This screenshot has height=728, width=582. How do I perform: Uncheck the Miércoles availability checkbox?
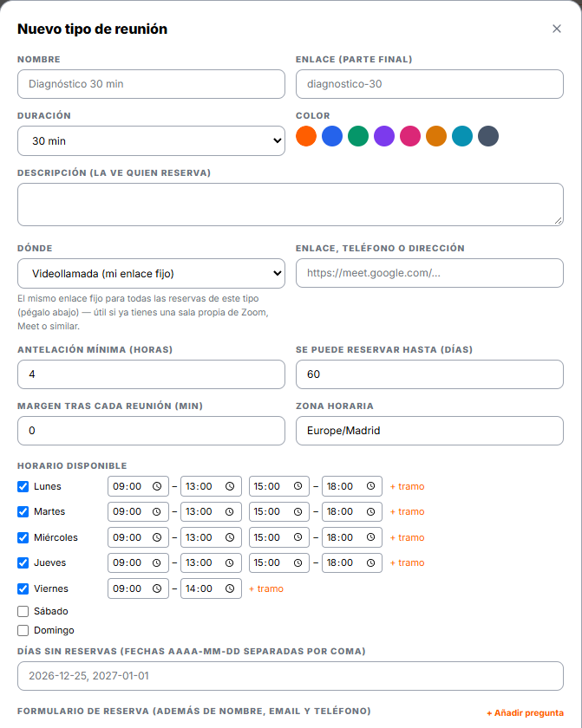point(23,537)
